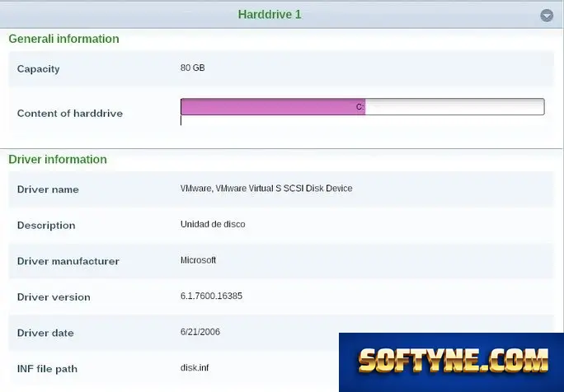Select the disk.inf file path value
564x392 pixels.
tap(195, 368)
